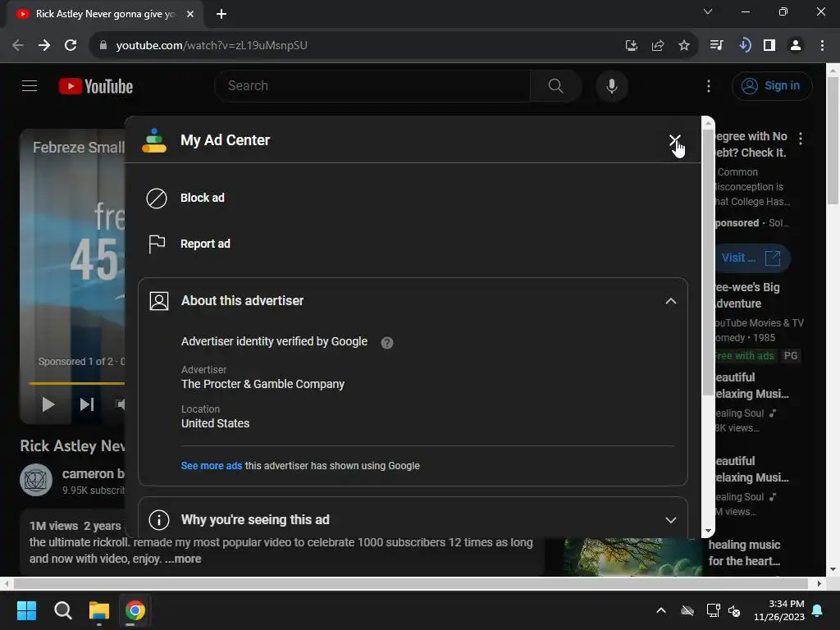Open the cameron channel avatar

point(36,480)
